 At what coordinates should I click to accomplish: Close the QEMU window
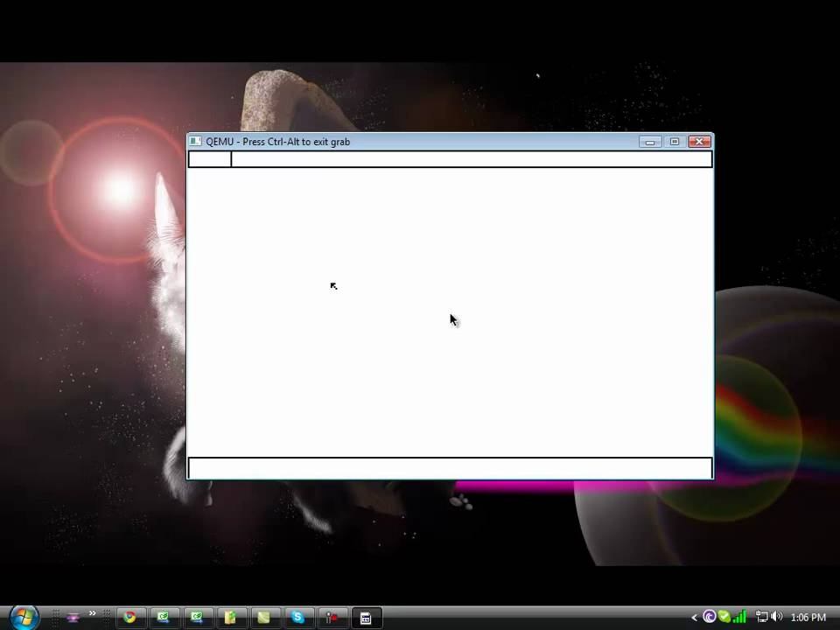[x=699, y=142]
